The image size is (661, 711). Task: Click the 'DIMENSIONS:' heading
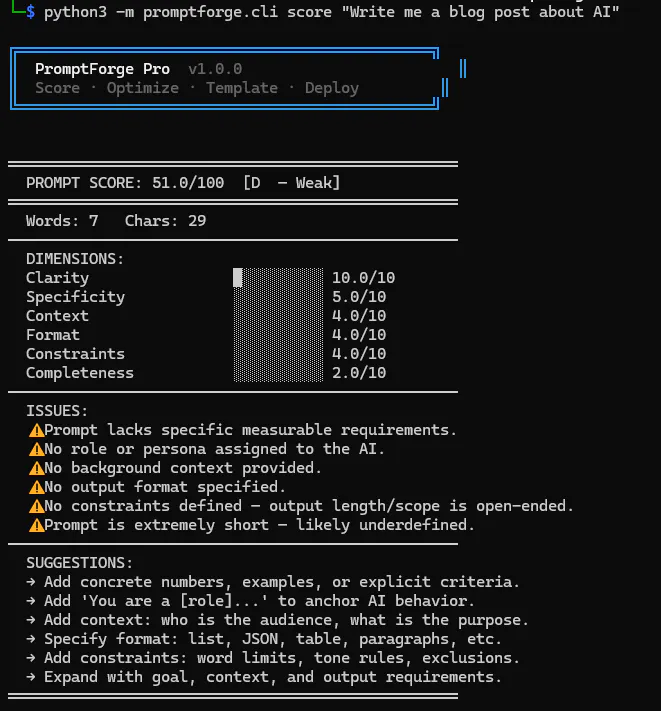tap(75, 259)
